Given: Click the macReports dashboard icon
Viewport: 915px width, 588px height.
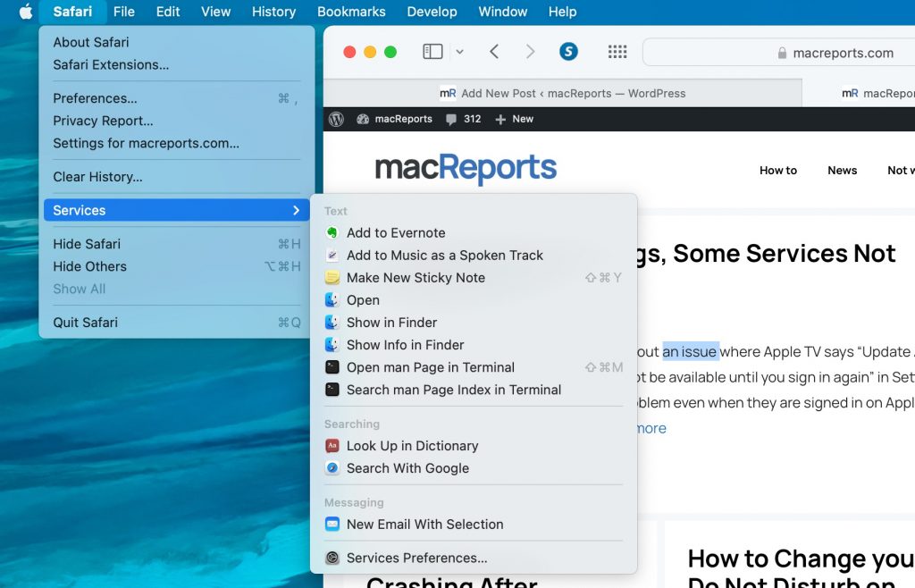Looking at the screenshot, I should click(x=363, y=119).
